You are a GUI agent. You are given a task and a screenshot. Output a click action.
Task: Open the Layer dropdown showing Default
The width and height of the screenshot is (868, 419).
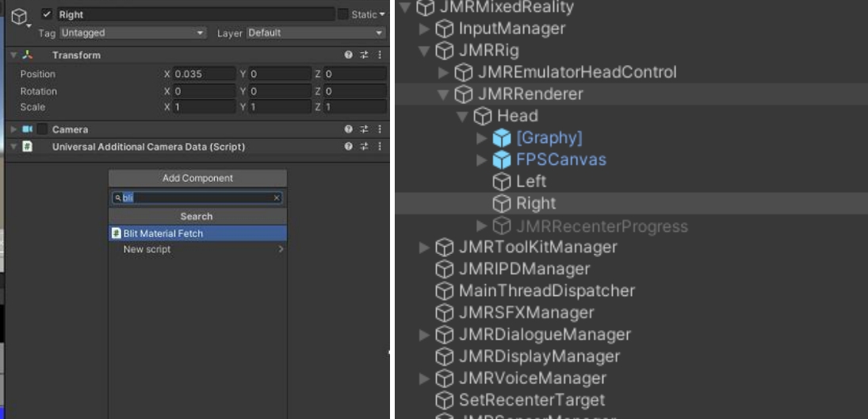(x=315, y=33)
